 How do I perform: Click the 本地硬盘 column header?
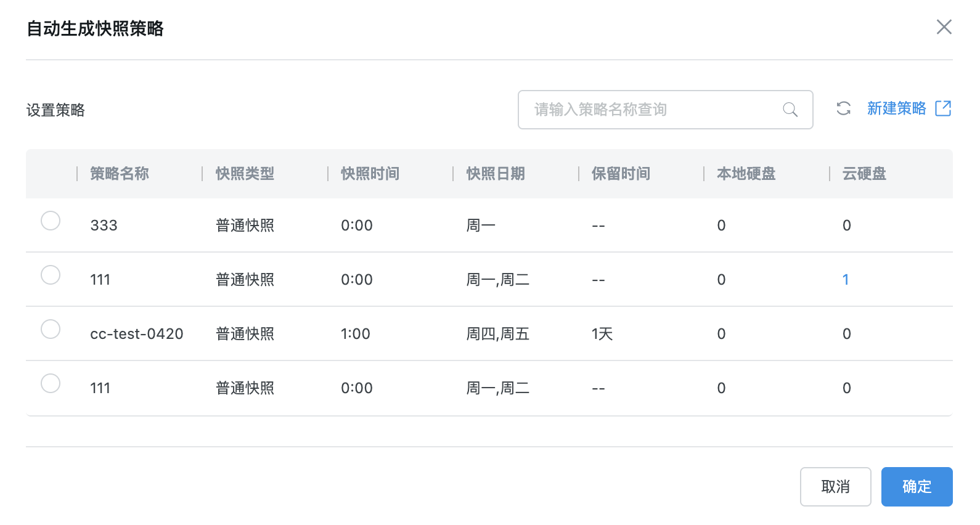[746, 174]
